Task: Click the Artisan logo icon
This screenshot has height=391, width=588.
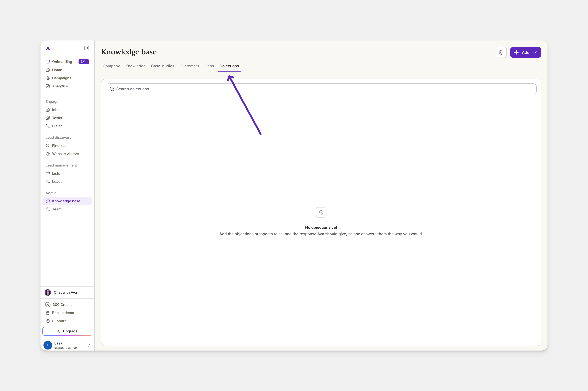Action: click(48, 48)
